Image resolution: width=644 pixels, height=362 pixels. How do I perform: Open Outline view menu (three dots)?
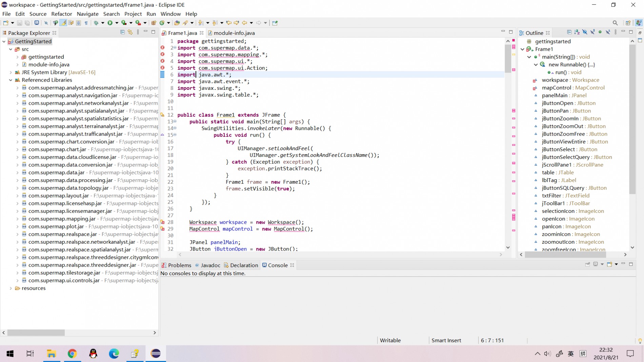coord(616,32)
